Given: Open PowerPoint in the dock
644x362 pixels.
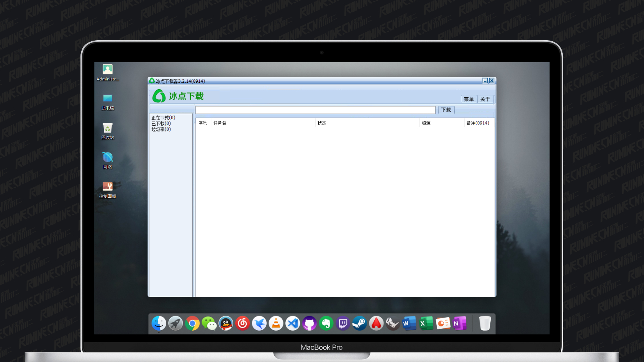Looking at the screenshot, I should click(x=443, y=323).
